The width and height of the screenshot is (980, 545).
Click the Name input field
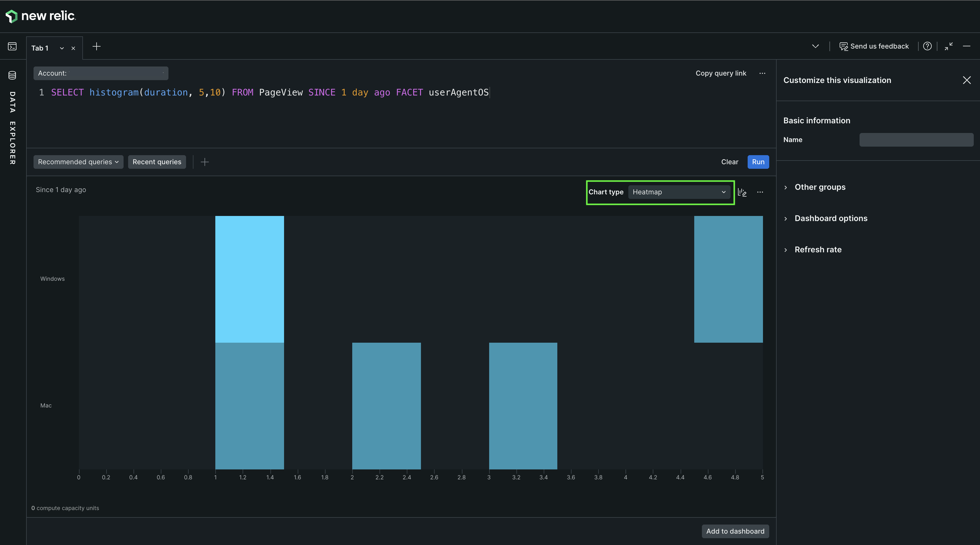916,140
